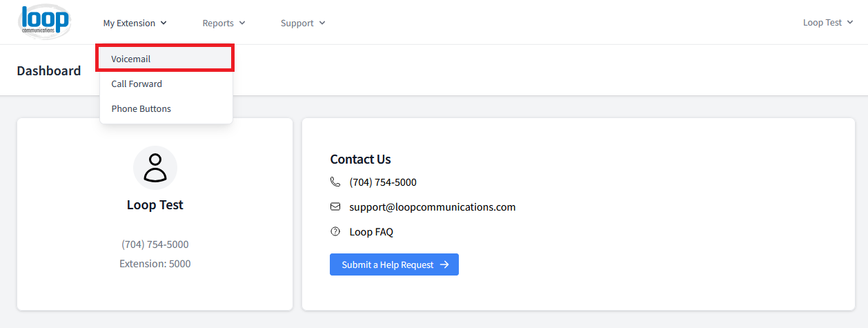Click the user avatar profile icon

(x=155, y=168)
